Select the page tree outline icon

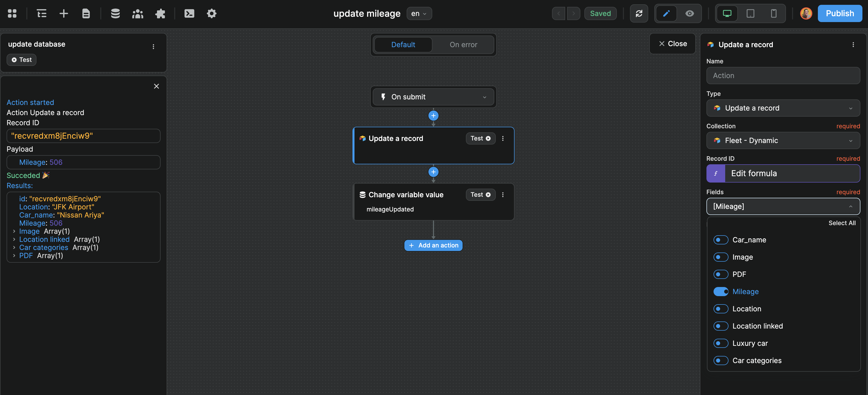tap(42, 13)
